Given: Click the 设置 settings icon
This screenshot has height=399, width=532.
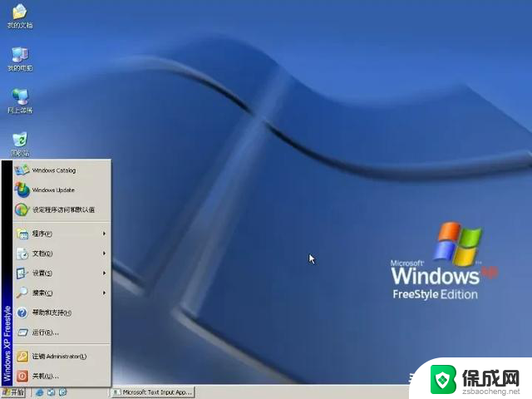Looking at the screenshot, I should (22, 273).
